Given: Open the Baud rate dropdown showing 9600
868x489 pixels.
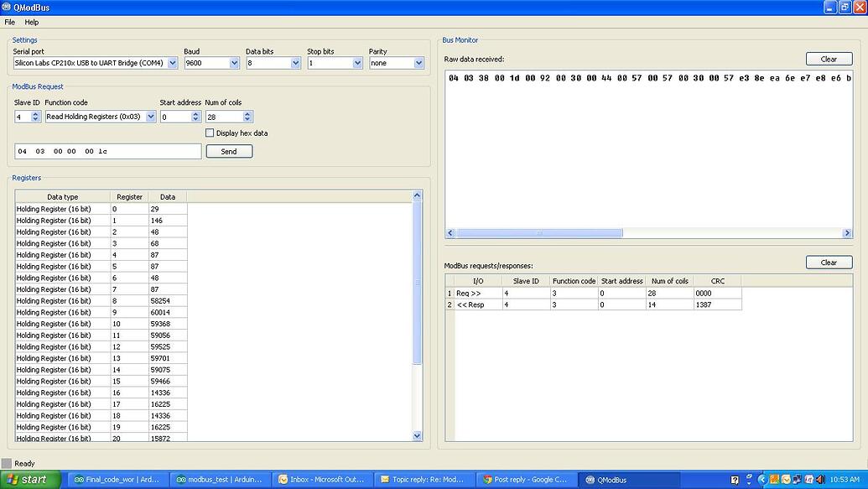Looking at the screenshot, I should pyautogui.click(x=236, y=62).
